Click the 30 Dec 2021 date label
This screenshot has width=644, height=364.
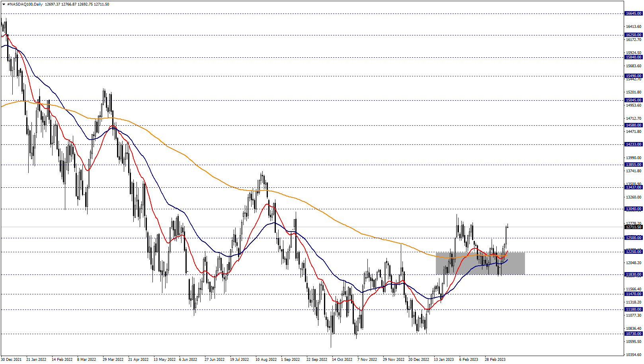[x=11, y=360]
